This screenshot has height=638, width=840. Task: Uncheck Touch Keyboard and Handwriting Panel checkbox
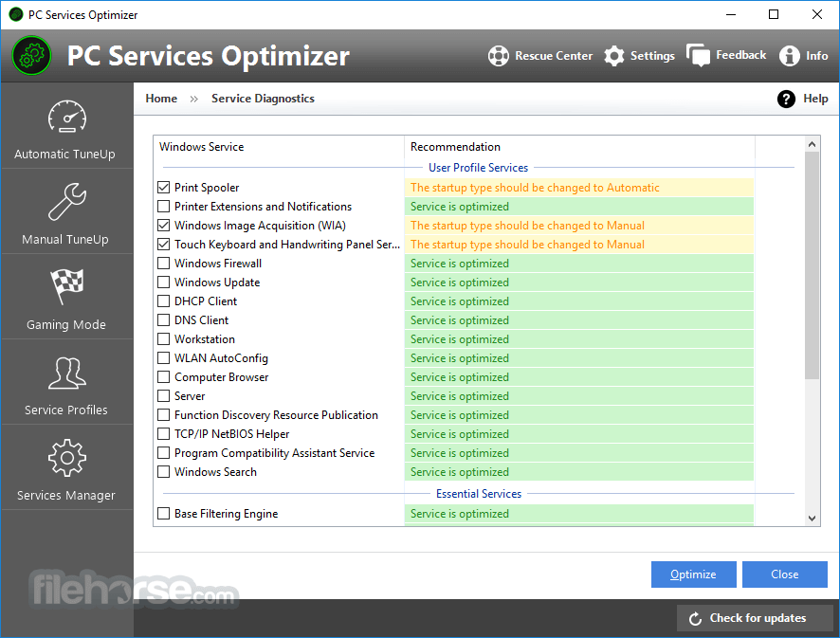tap(163, 244)
